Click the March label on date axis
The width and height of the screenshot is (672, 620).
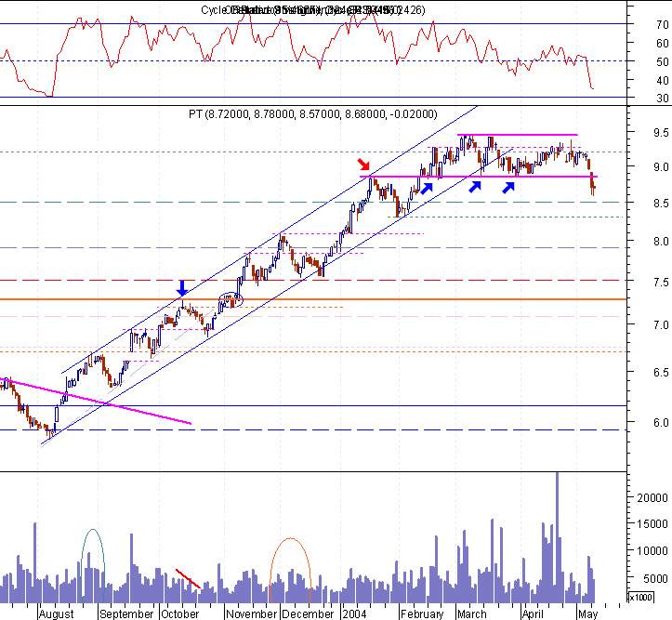[472, 614]
